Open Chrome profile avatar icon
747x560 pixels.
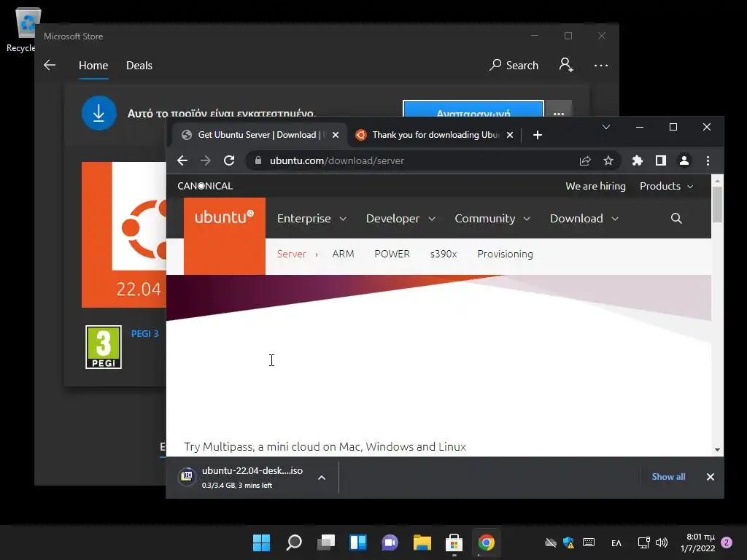[x=684, y=161]
